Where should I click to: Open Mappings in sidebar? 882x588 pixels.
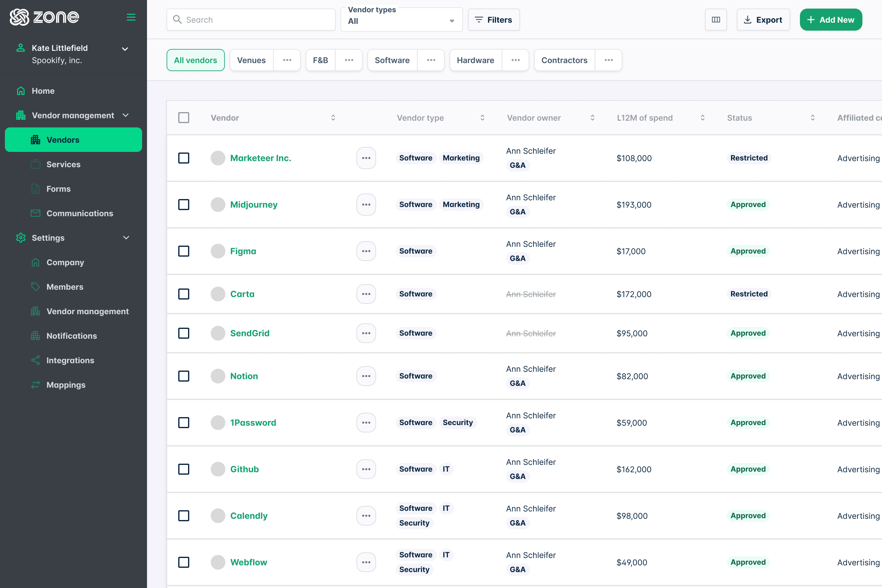coord(73,385)
